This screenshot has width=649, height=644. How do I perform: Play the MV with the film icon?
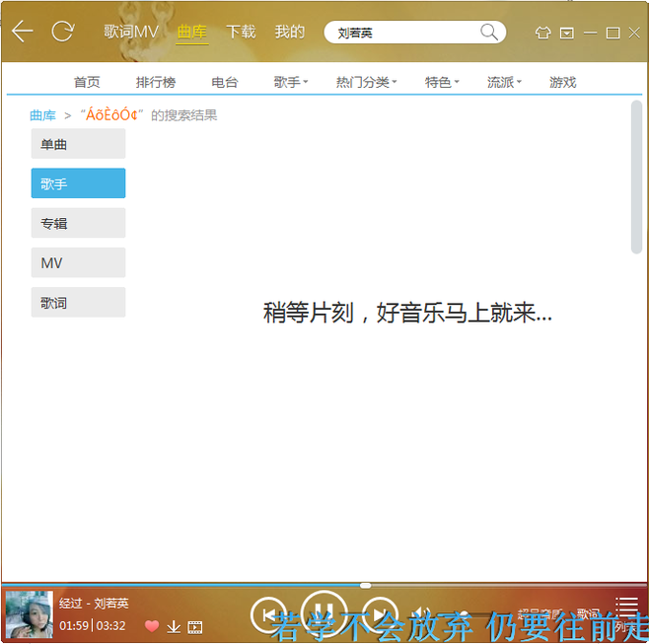coord(195,627)
